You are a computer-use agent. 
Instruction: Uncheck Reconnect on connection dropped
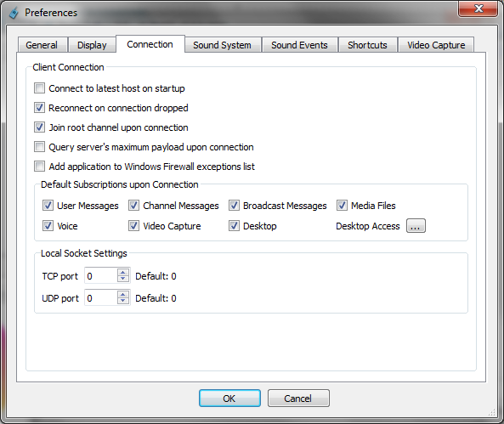coord(40,108)
